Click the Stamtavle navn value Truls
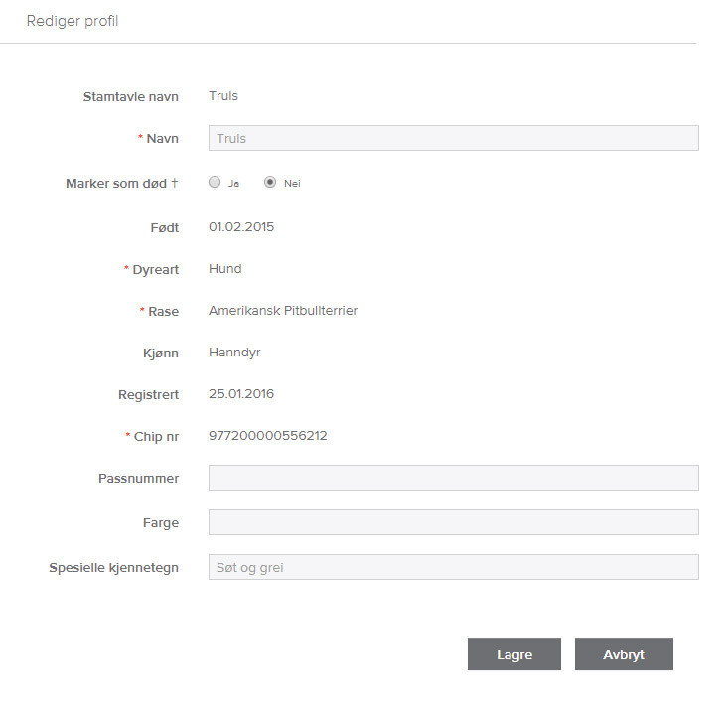The image size is (728, 707). [223, 96]
